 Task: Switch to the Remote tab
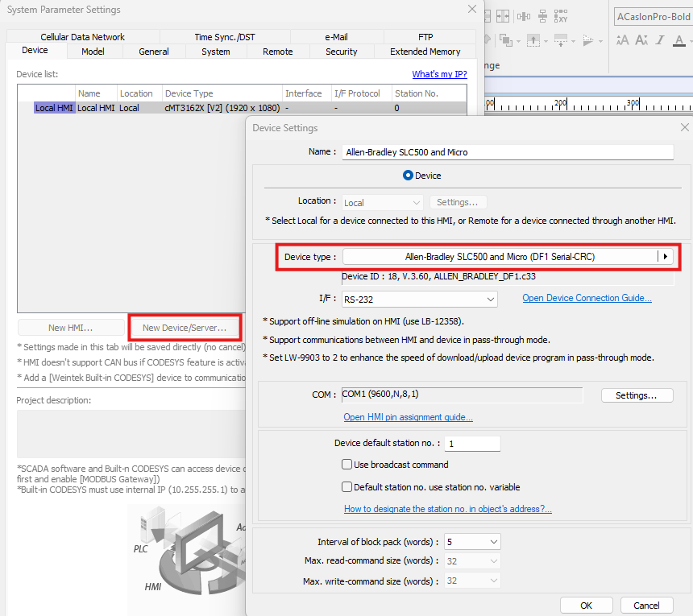(277, 52)
